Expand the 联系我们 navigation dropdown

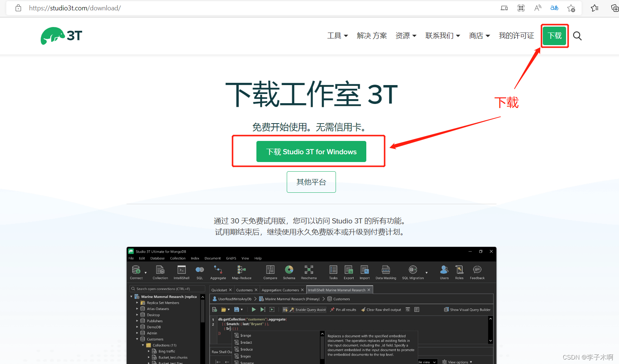pos(443,36)
